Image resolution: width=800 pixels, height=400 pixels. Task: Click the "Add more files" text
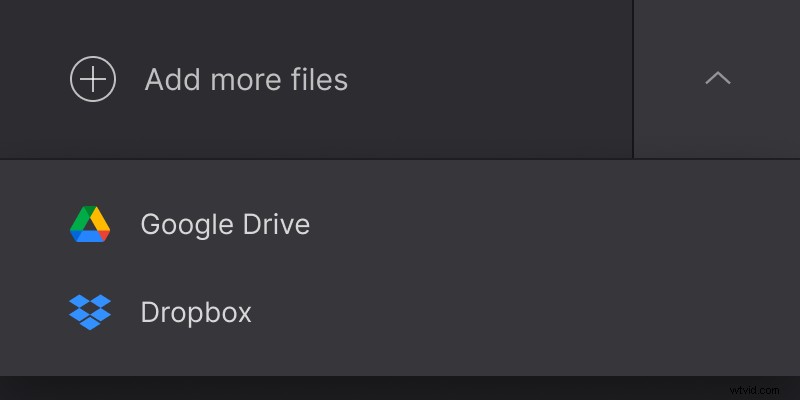coord(246,79)
